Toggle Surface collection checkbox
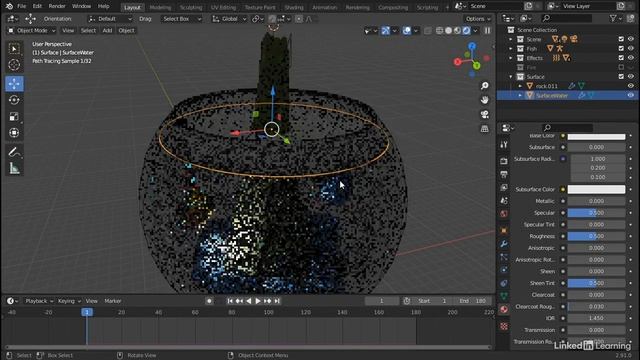This screenshot has height=360, width=640. [x=621, y=77]
